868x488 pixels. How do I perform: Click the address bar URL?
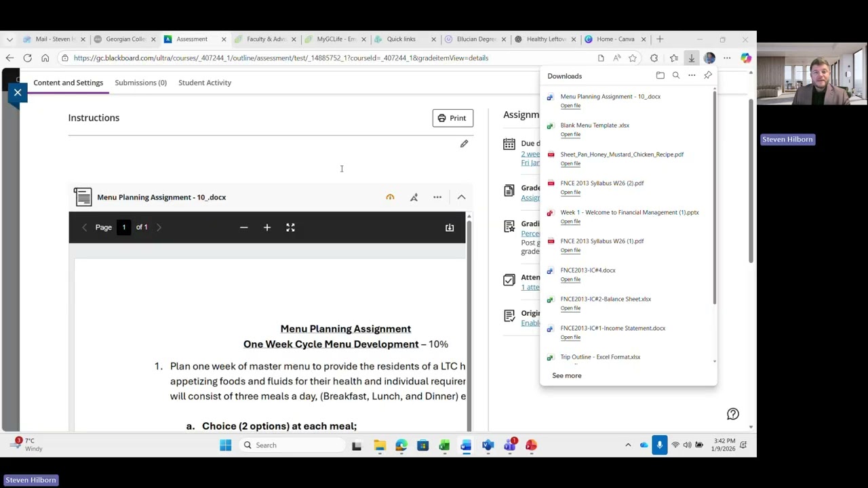pos(281,58)
